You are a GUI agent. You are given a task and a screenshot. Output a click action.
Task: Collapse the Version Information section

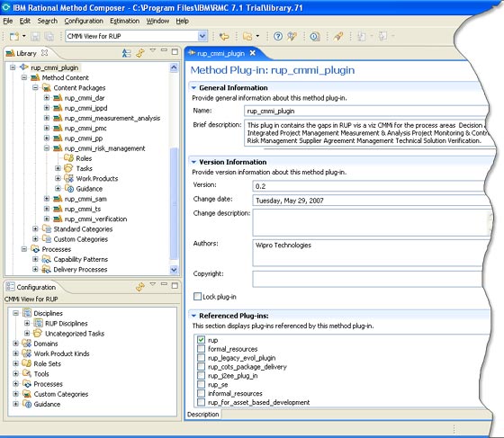(x=193, y=162)
